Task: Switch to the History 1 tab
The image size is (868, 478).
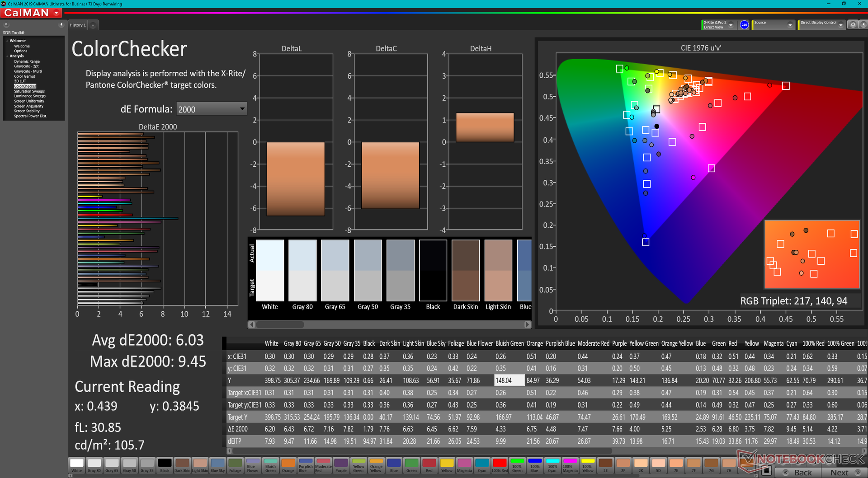Action: pos(77,25)
